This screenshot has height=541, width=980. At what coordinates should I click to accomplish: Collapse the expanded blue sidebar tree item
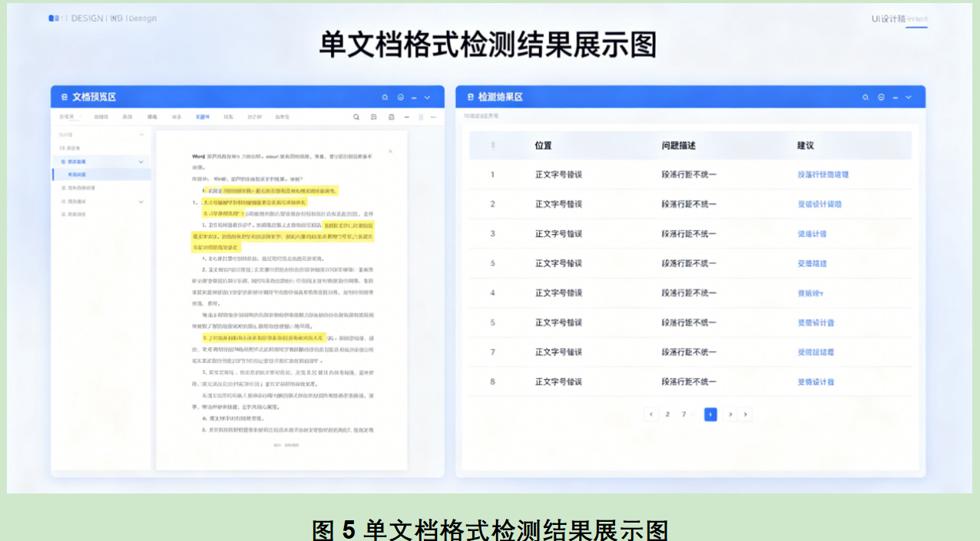pyautogui.click(x=141, y=162)
